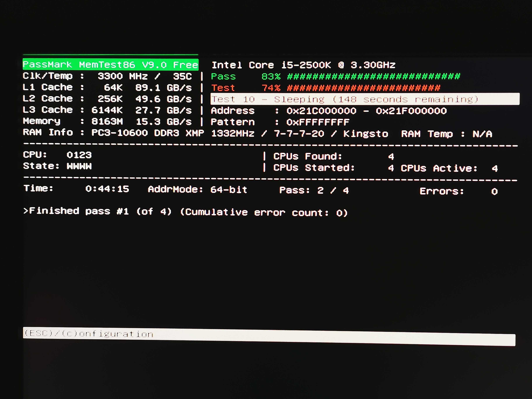Screen dimensions: 532x399
Task: Click the red Test 74% progress bar
Action: tap(326, 88)
